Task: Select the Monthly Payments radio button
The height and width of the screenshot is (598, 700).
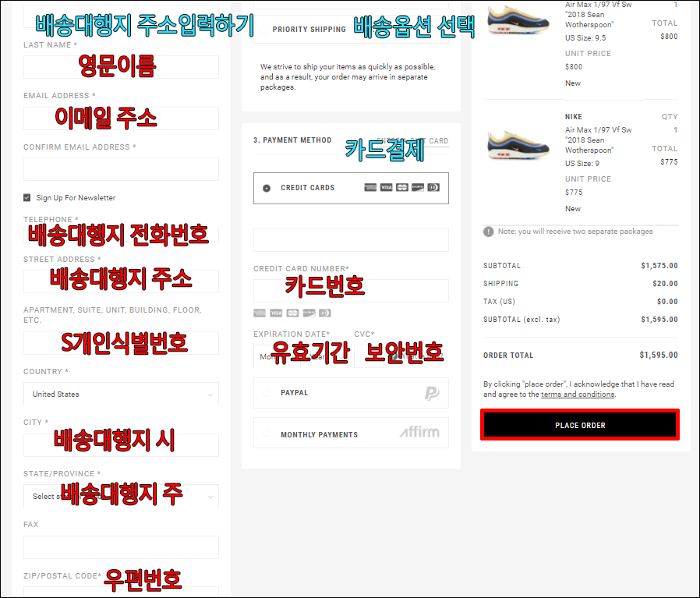Action: (x=267, y=433)
